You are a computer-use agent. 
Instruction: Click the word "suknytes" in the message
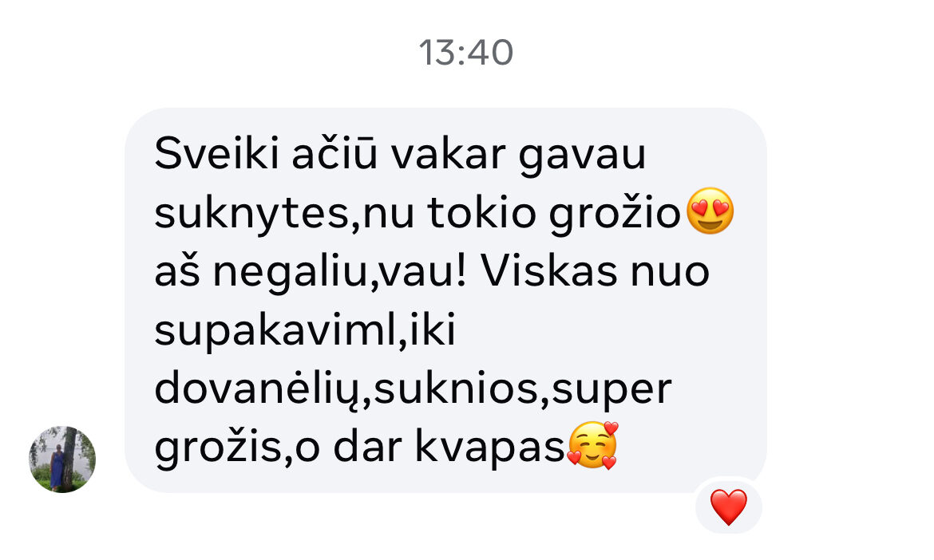251,213
